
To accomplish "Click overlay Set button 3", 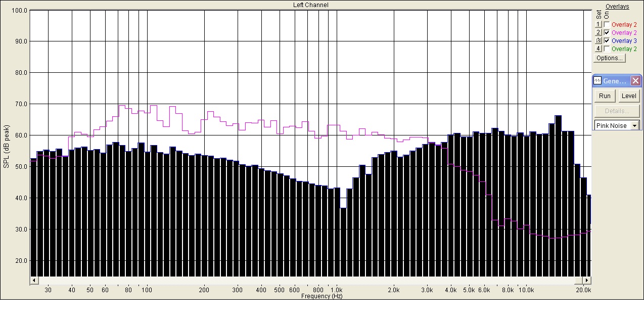I will point(599,40).
